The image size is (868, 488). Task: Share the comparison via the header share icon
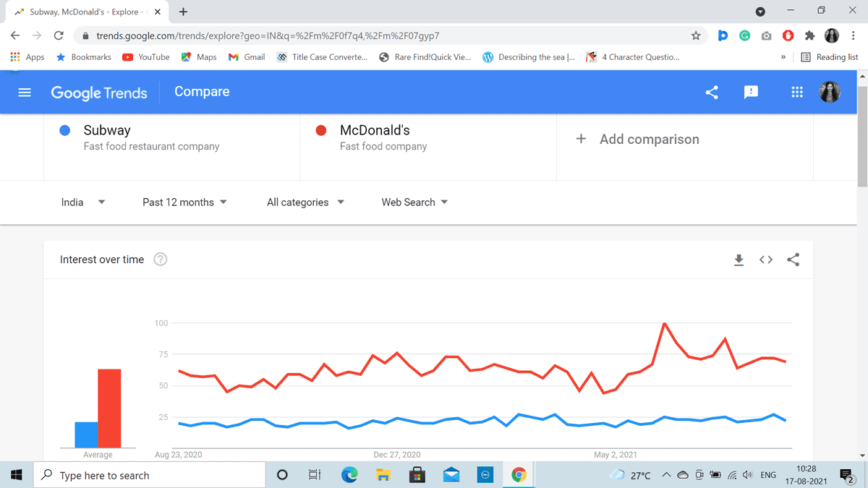point(711,92)
